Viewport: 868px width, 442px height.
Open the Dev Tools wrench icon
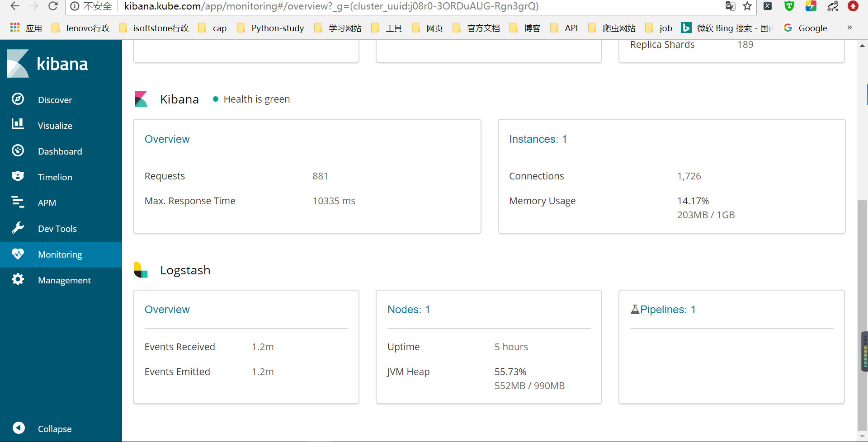click(18, 228)
